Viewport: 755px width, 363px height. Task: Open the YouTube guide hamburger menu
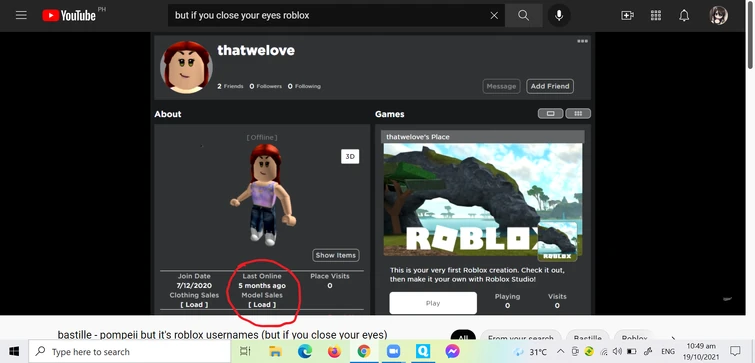21,15
